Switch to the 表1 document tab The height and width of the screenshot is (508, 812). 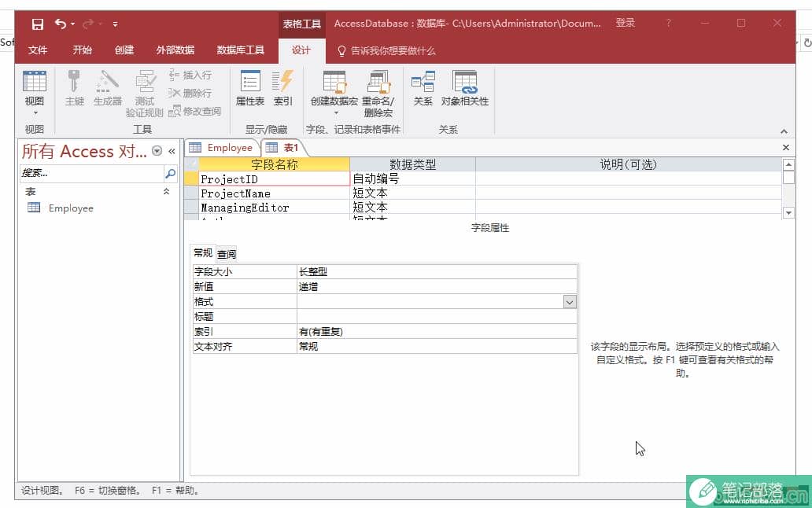point(283,148)
